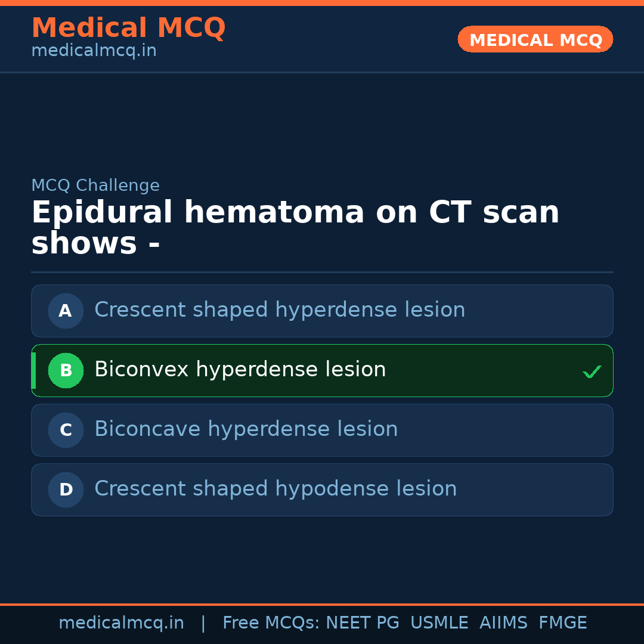This screenshot has width=644, height=644.
Task: Click the 'MCQ Challenge' label above the question
Action: pos(95,185)
